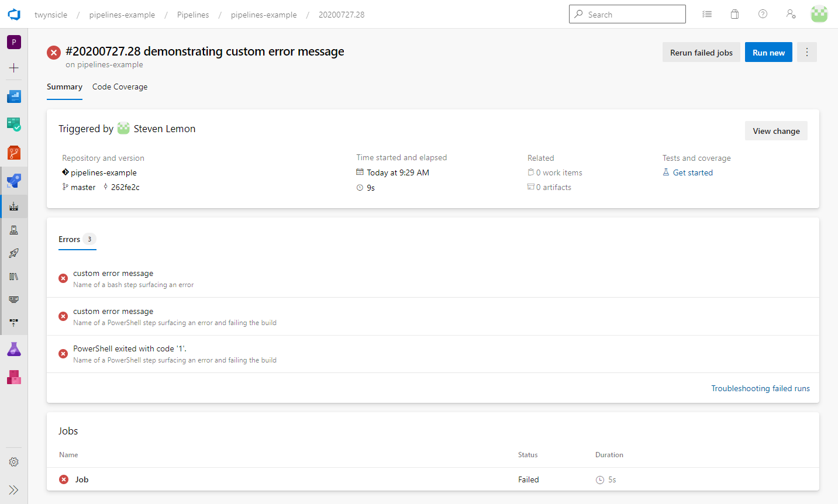Navigate to second pipelines-example breadcrumb
The height and width of the screenshot is (504, 838).
pyautogui.click(x=264, y=15)
